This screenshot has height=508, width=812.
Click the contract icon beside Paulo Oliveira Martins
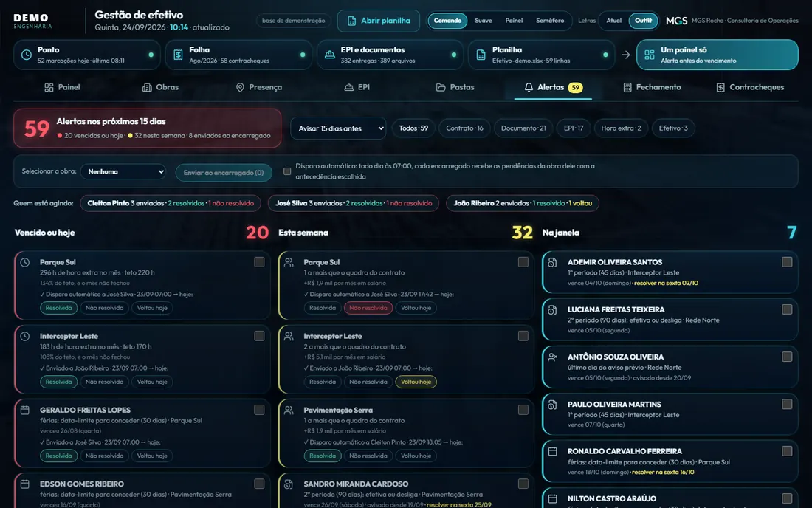click(x=553, y=405)
